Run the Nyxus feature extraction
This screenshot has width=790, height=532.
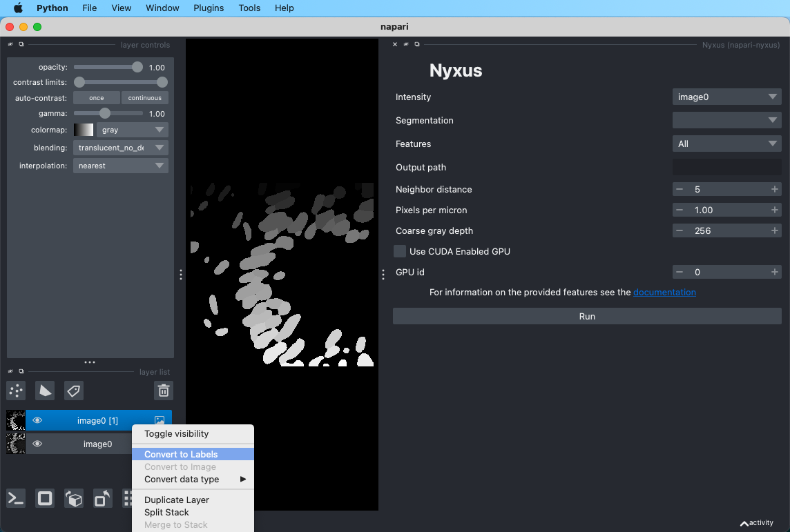coord(587,316)
